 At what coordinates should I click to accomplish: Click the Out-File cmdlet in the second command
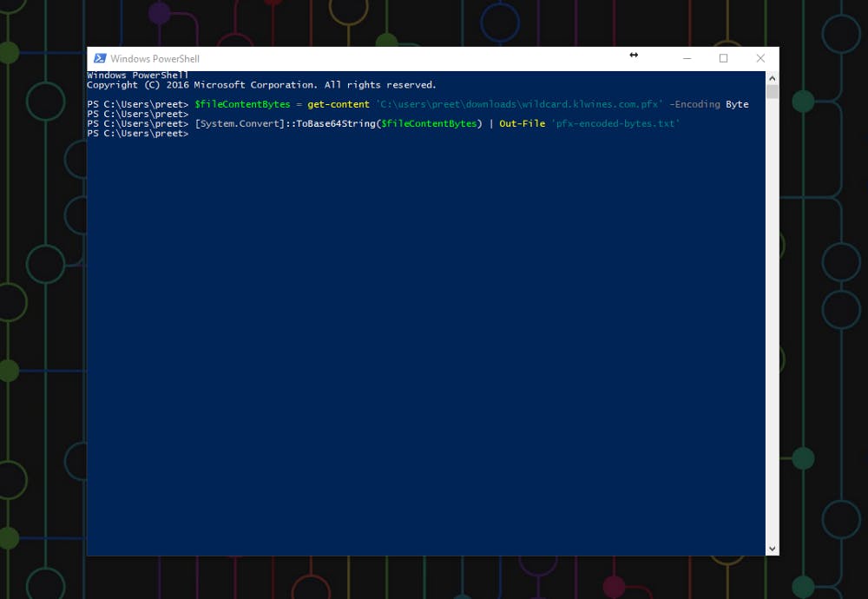(x=522, y=123)
